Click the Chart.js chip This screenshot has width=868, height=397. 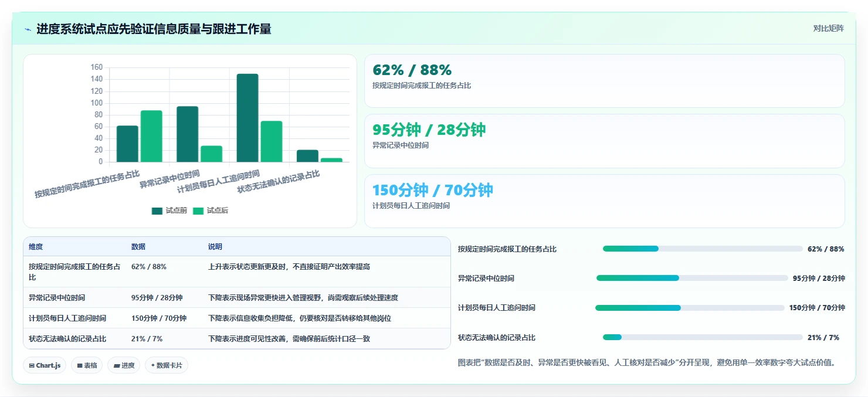(45, 365)
